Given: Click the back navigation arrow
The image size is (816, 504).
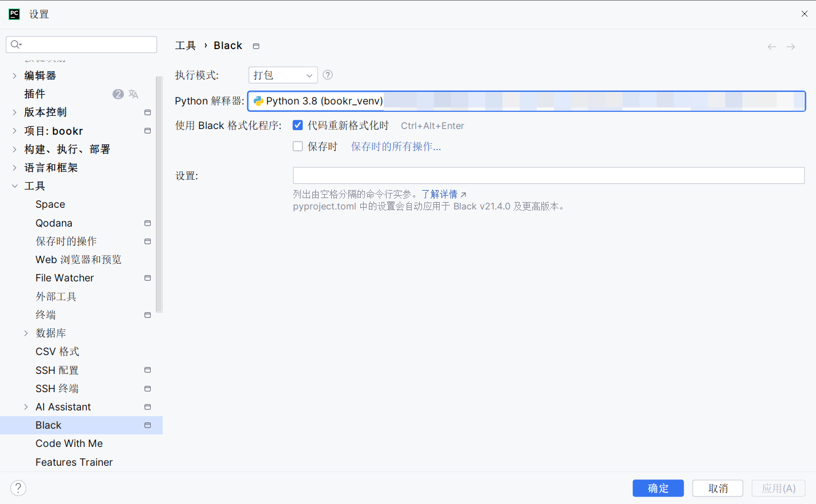Looking at the screenshot, I should (771, 47).
